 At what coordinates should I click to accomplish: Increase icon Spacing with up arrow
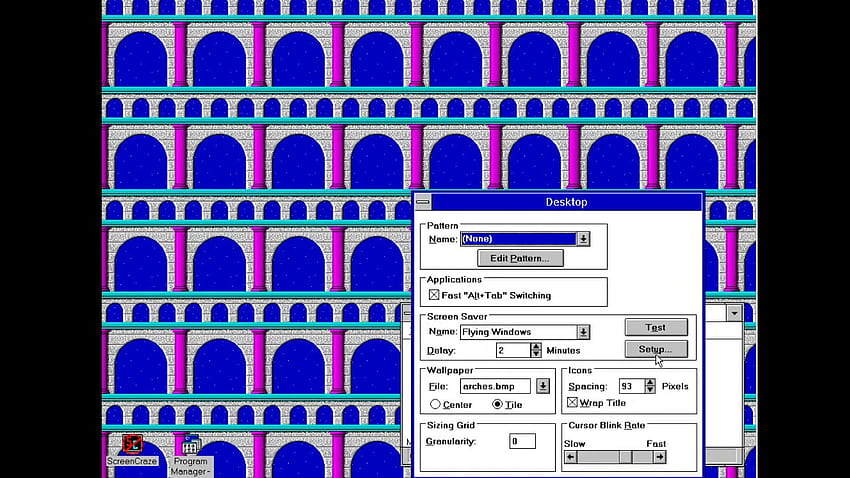[x=650, y=382]
